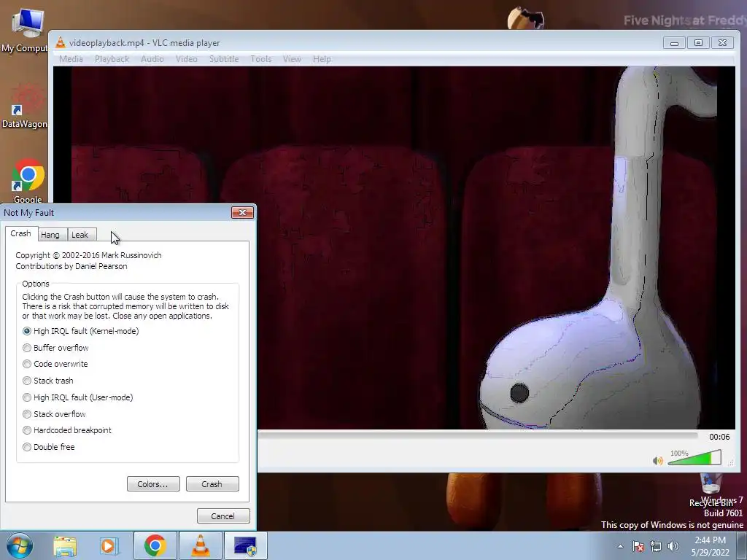
Task: Click the taskbar clock showing 2:44 PM
Action: [710, 546]
